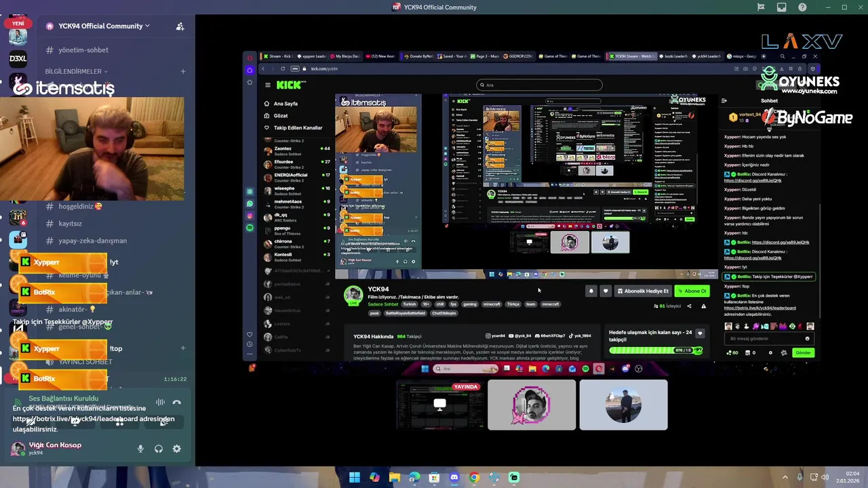Open Gözat in Kick sidebar
This screenshot has width=868, height=488.
click(275, 116)
